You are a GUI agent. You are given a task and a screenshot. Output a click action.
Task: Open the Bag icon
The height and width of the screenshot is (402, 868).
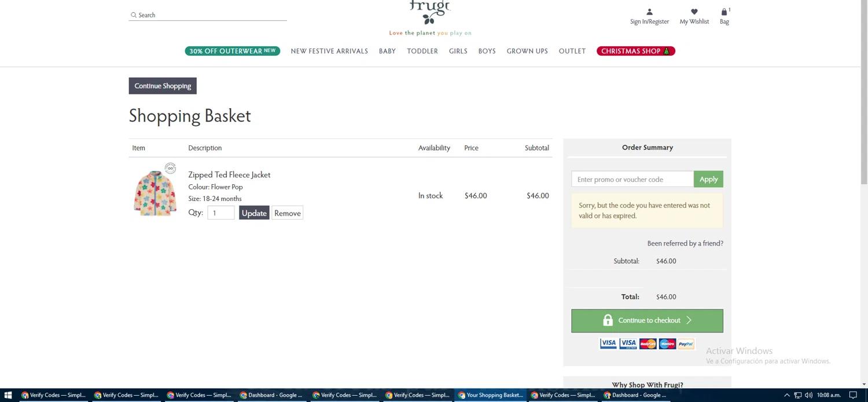click(724, 12)
